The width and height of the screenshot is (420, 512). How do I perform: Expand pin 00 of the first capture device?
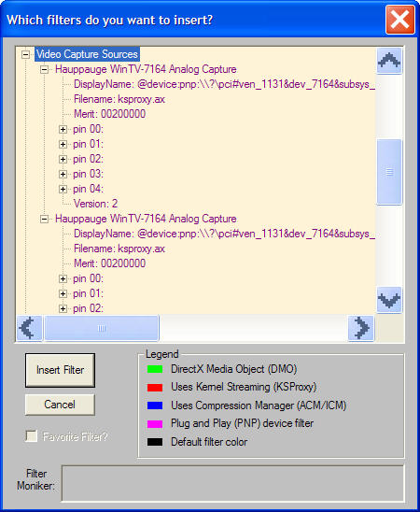(x=63, y=130)
